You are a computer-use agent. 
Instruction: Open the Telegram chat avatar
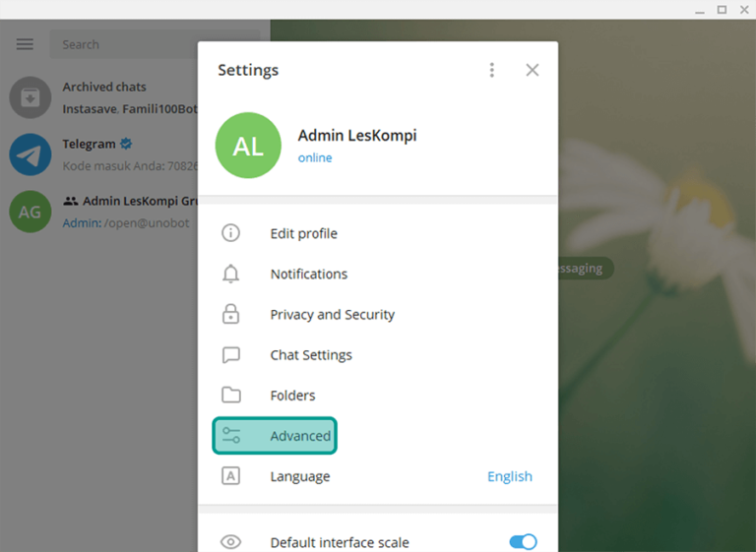31,154
